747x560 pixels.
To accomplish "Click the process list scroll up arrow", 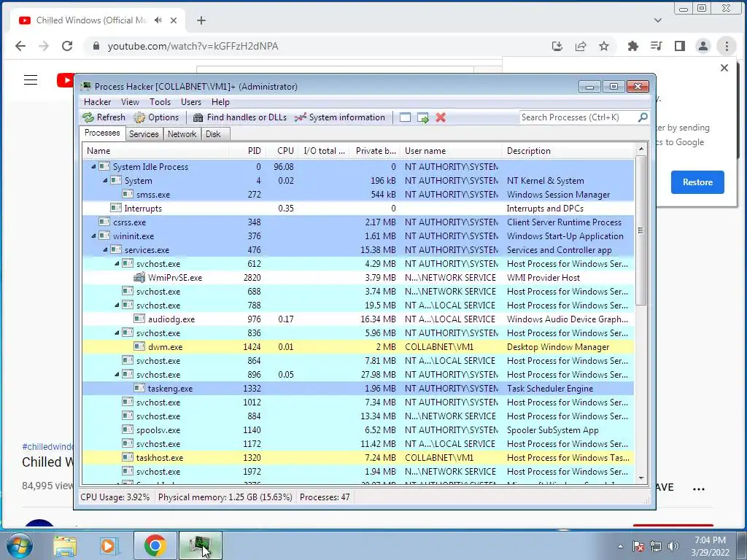I will coord(640,149).
